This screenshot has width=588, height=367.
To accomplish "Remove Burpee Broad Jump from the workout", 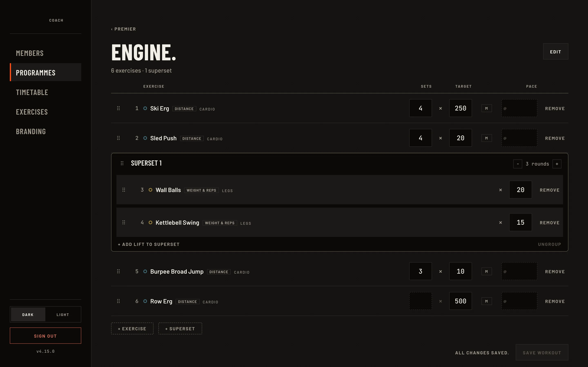I will click(x=555, y=272).
